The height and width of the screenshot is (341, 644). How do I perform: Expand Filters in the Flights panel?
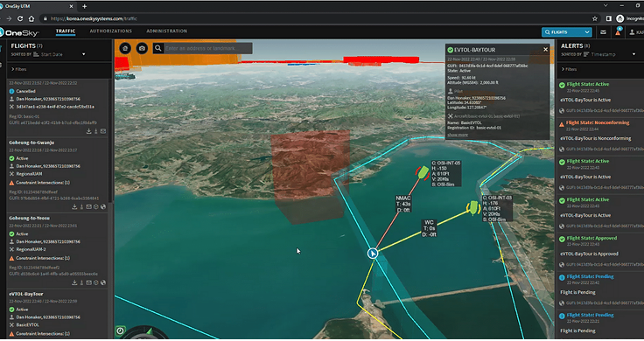[18, 69]
